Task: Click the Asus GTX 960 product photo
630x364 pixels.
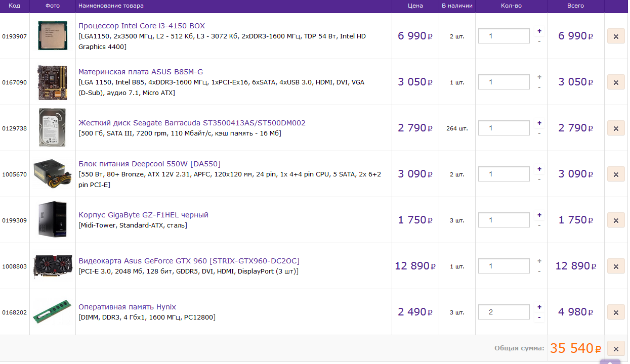Action: [52, 266]
